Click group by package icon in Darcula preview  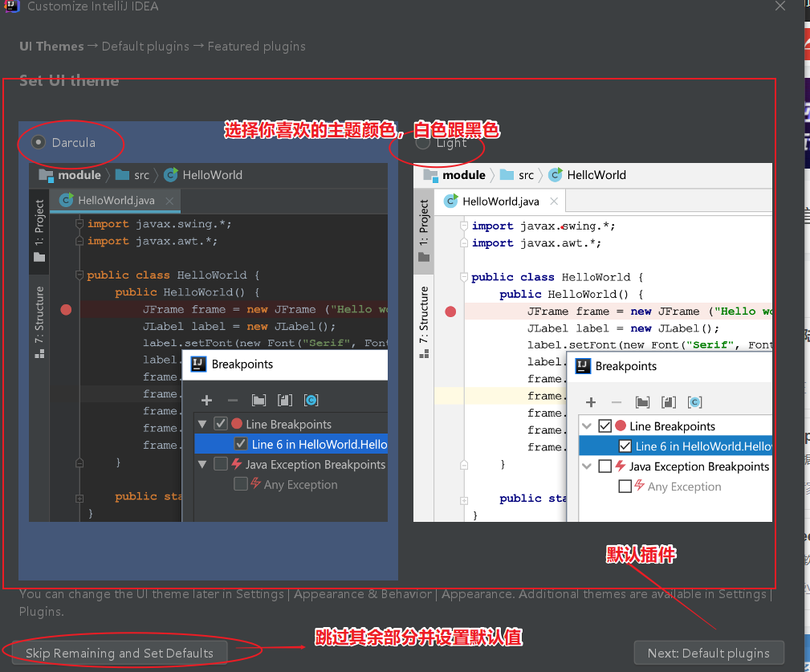click(258, 401)
